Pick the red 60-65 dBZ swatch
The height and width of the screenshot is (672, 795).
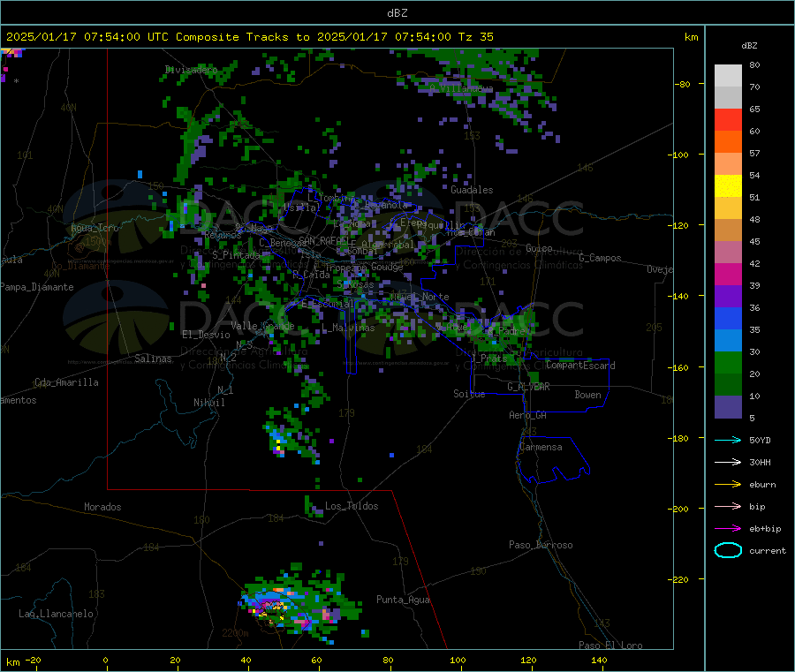[x=728, y=119]
